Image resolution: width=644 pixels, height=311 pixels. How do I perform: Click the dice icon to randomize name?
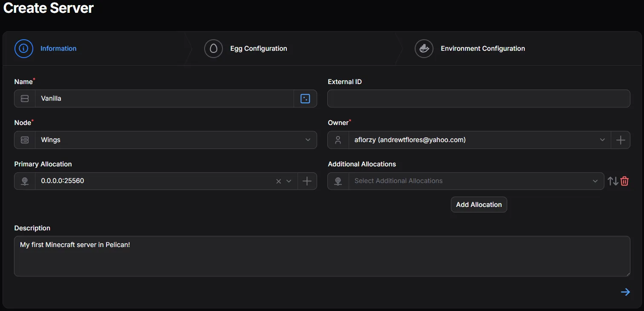pos(305,99)
